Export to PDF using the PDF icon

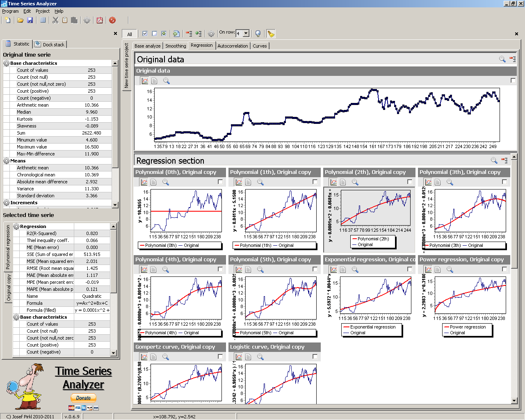click(x=100, y=20)
